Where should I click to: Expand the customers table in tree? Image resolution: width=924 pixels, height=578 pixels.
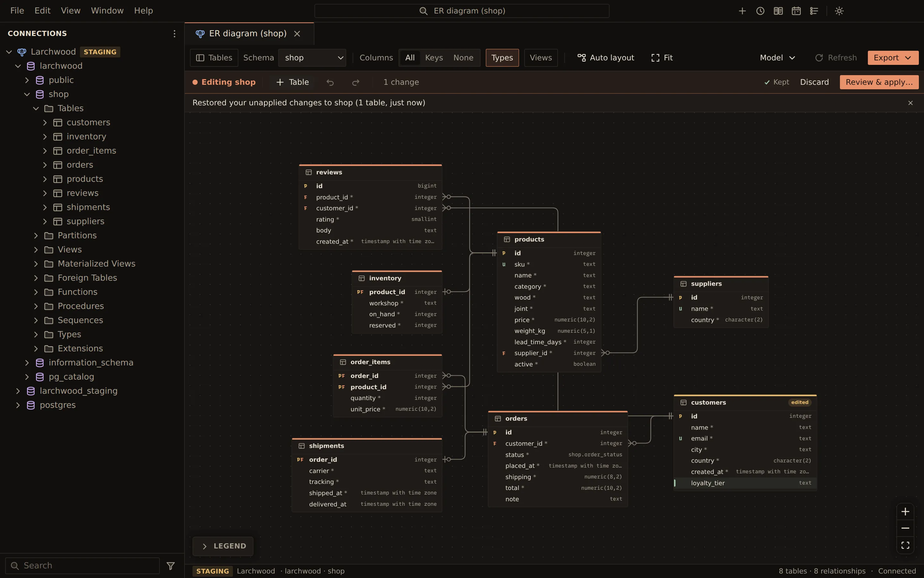click(x=45, y=123)
